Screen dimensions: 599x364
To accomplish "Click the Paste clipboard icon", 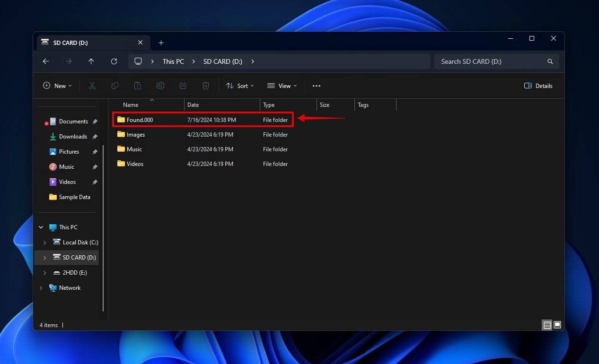I will coord(138,86).
